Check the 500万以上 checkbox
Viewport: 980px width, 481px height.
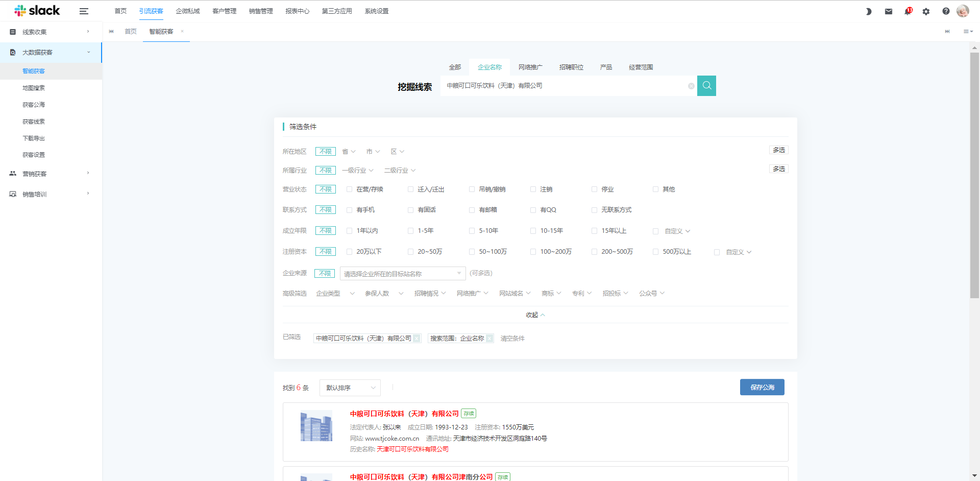(x=656, y=252)
